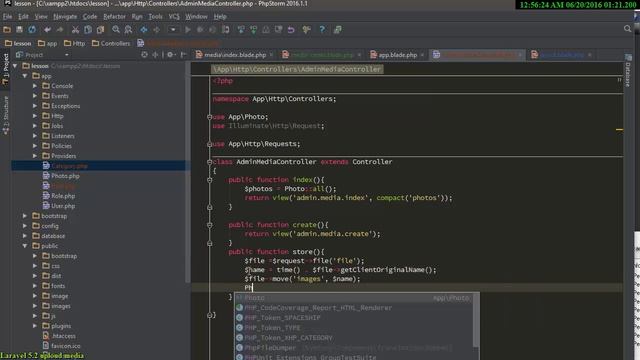Click the Synchronize toolbar icon
Viewport: 640px width, 360px height.
tap(32, 29)
